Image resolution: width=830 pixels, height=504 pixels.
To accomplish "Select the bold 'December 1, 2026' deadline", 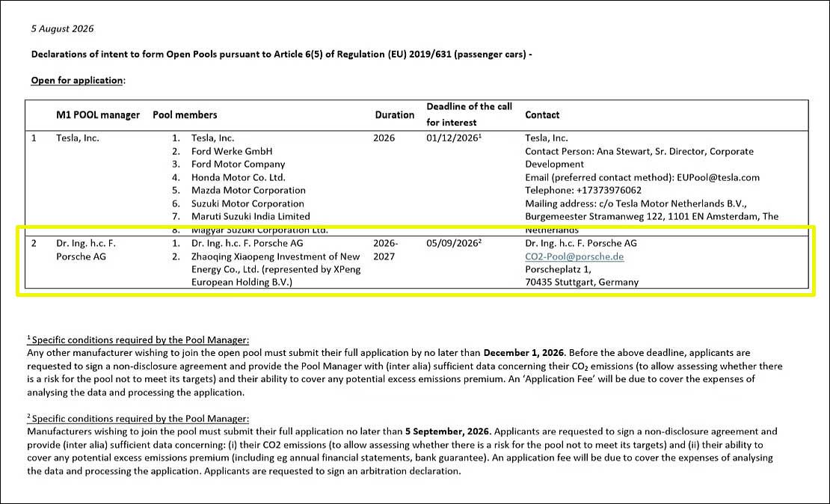I will pos(524,353).
